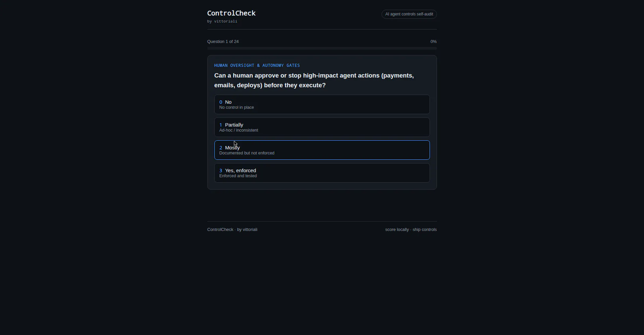Click the "0%" progress value
The height and width of the screenshot is (335, 644).
tap(433, 42)
